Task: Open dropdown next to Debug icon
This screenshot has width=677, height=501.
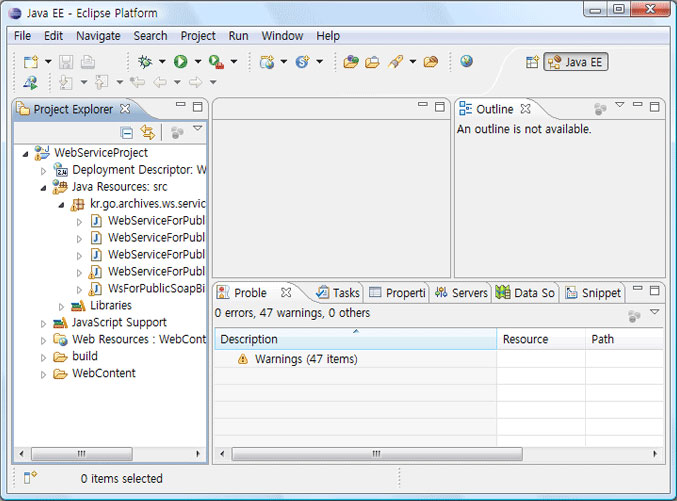Action: point(162,61)
